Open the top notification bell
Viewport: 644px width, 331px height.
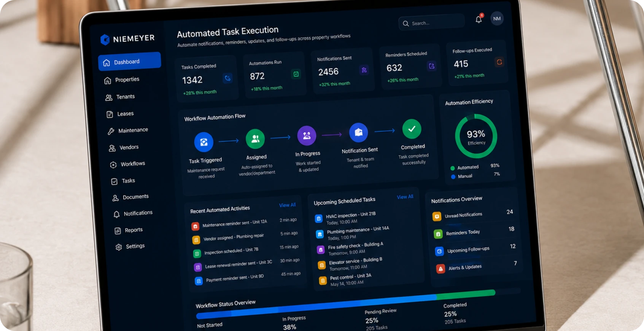(x=479, y=19)
